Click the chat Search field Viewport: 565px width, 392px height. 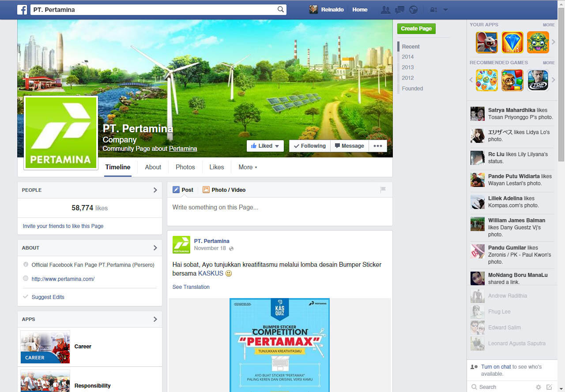(x=501, y=387)
